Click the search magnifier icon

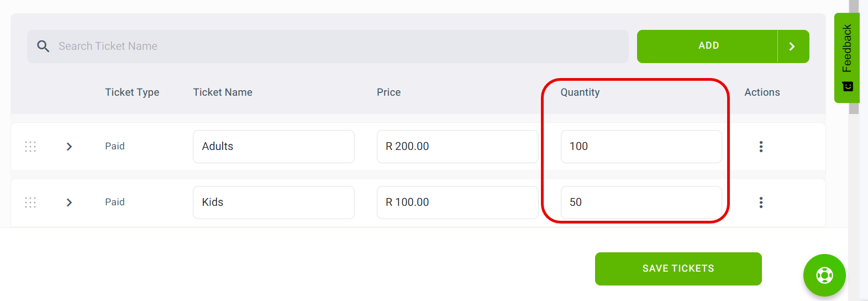tap(43, 46)
